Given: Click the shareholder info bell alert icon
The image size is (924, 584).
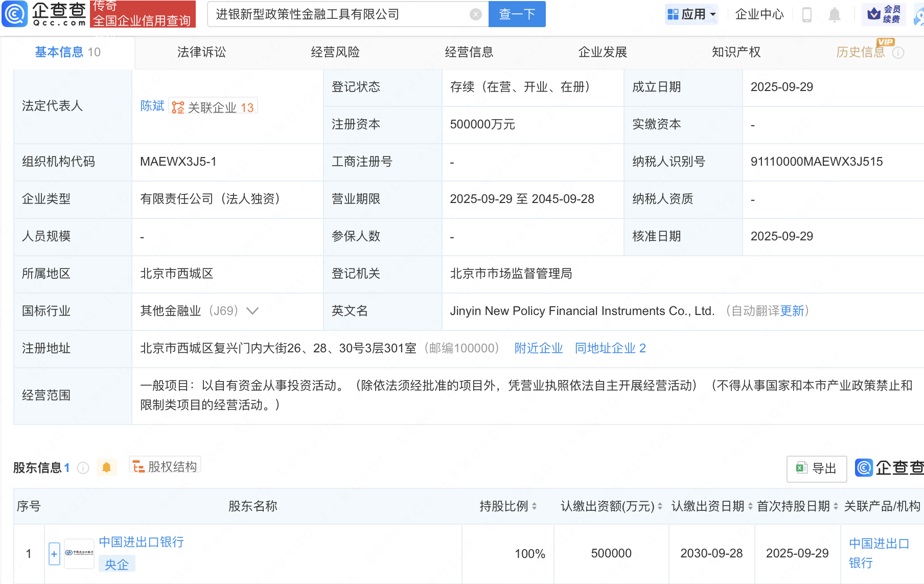Looking at the screenshot, I should (106, 467).
